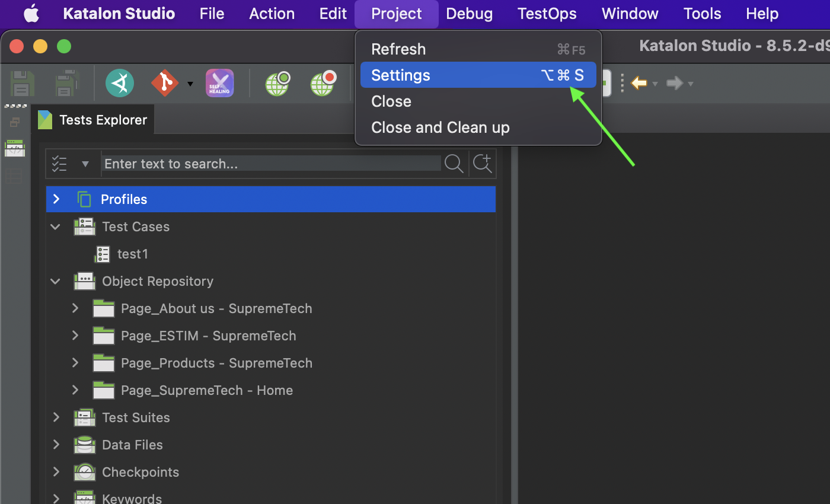Expand Page_SupremeTech - Home folder
The width and height of the screenshot is (830, 504).
click(x=75, y=390)
